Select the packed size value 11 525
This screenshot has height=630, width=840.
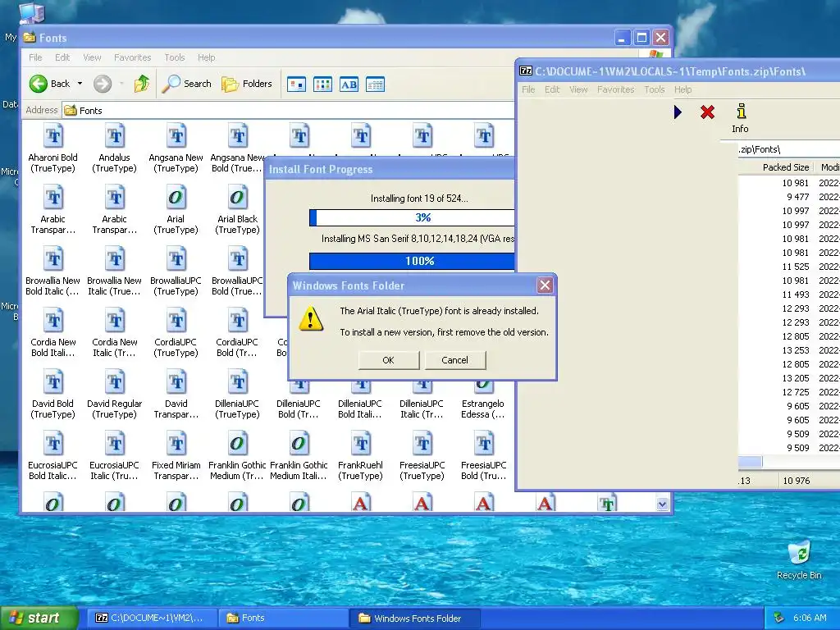[796, 267]
